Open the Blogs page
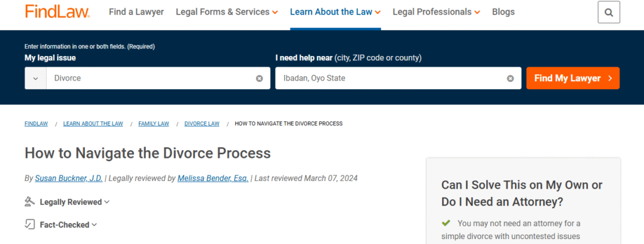Viewport: 644px width, 244px height. click(x=503, y=12)
